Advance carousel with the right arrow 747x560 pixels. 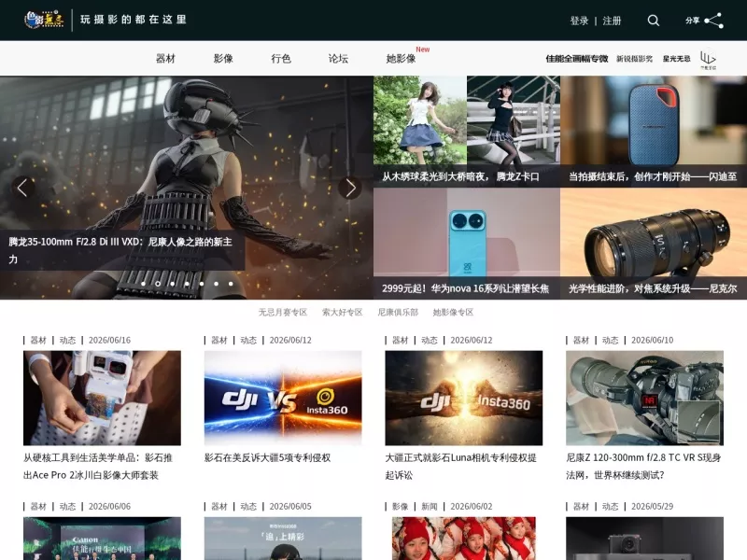[x=350, y=188]
